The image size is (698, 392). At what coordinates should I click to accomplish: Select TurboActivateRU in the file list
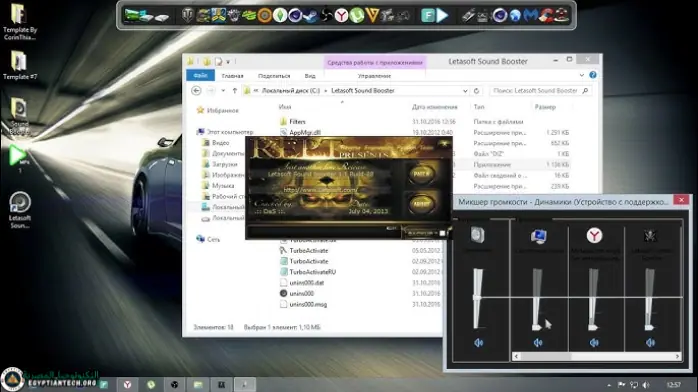click(x=312, y=272)
